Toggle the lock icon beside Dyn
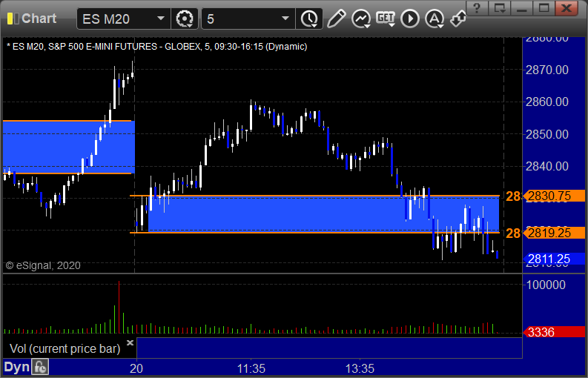The width and height of the screenshot is (588, 378). [x=40, y=367]
